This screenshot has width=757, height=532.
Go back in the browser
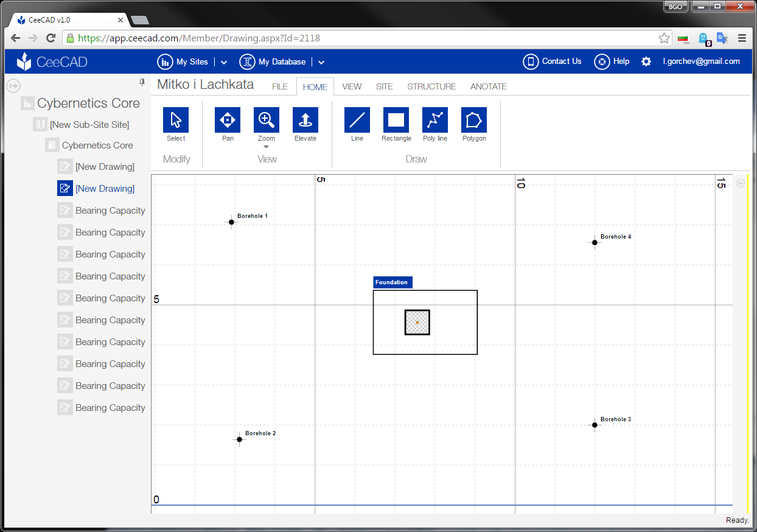[x=16, y=38]
